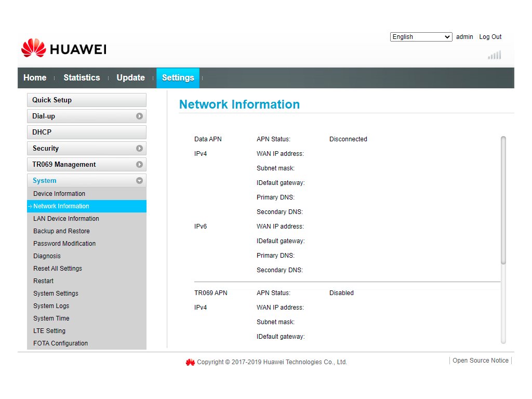Click Log Out link
Image resolution: width=532 pixels, height=399 pixels.
(490, 37)
